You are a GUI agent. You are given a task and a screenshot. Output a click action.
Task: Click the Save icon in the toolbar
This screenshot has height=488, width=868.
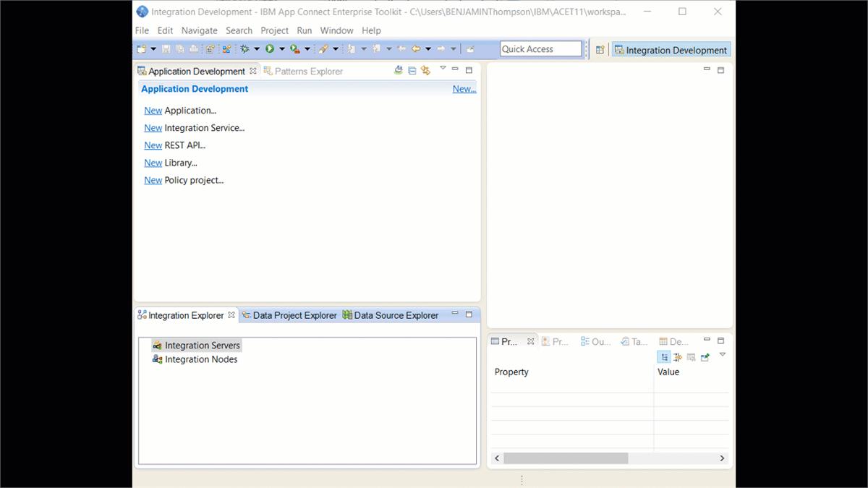[166, 48]
